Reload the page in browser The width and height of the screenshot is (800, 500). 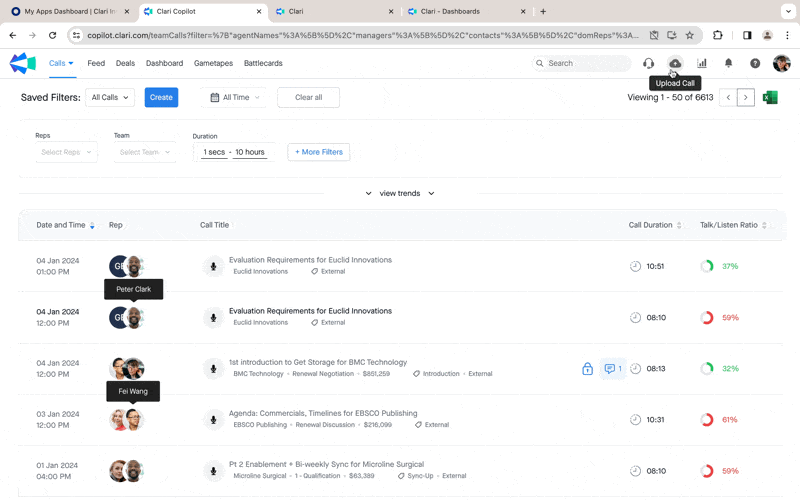click(x=52, y=35)
